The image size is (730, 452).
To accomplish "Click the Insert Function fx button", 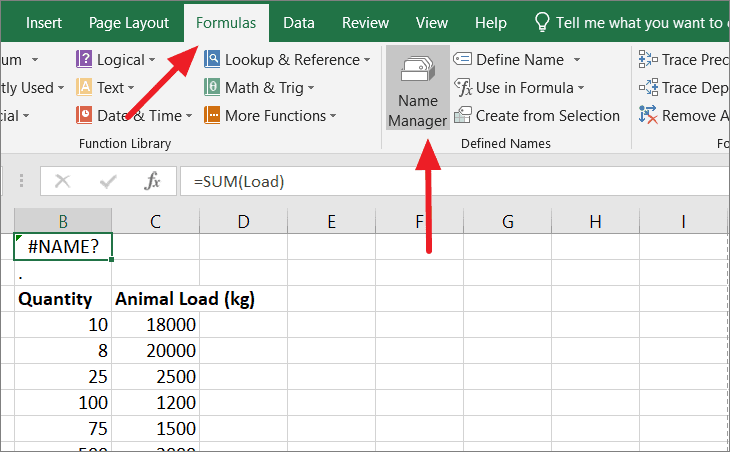I will 152,181.
